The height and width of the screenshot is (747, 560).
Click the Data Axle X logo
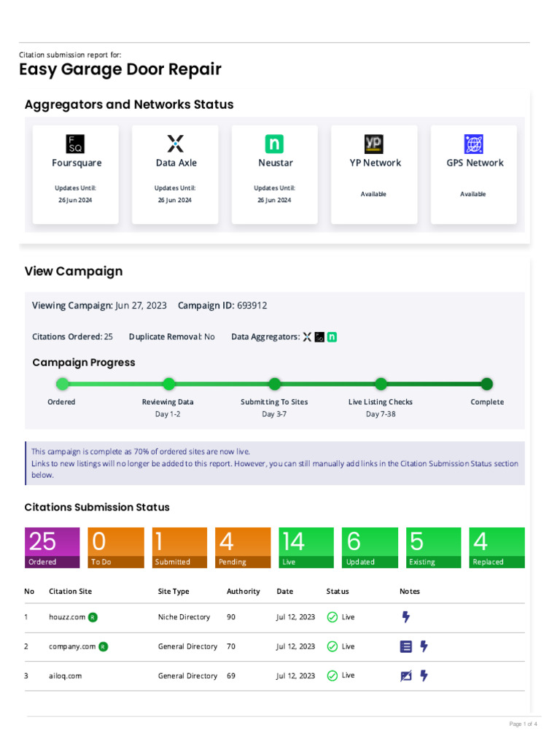(x=175, y=144)
